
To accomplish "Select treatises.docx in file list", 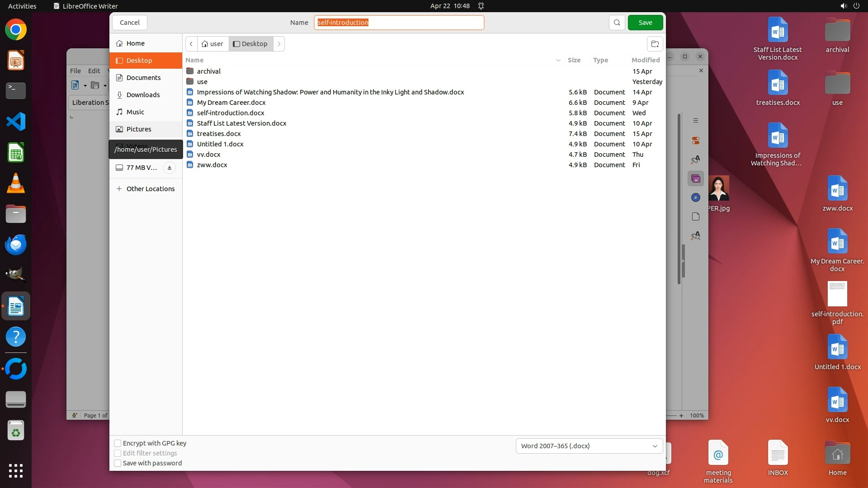I will tap(219, 134).
